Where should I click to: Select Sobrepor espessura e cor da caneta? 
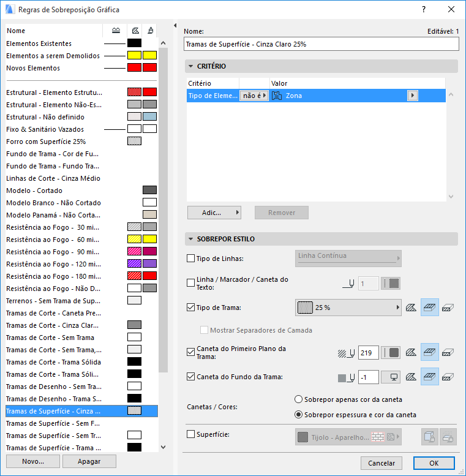point(299,414)
